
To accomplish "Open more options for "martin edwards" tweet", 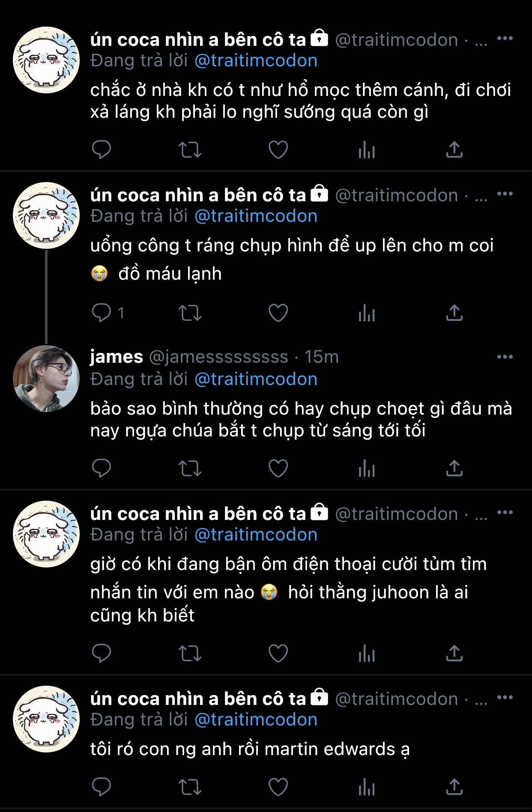I will click(x=505, y=698).
